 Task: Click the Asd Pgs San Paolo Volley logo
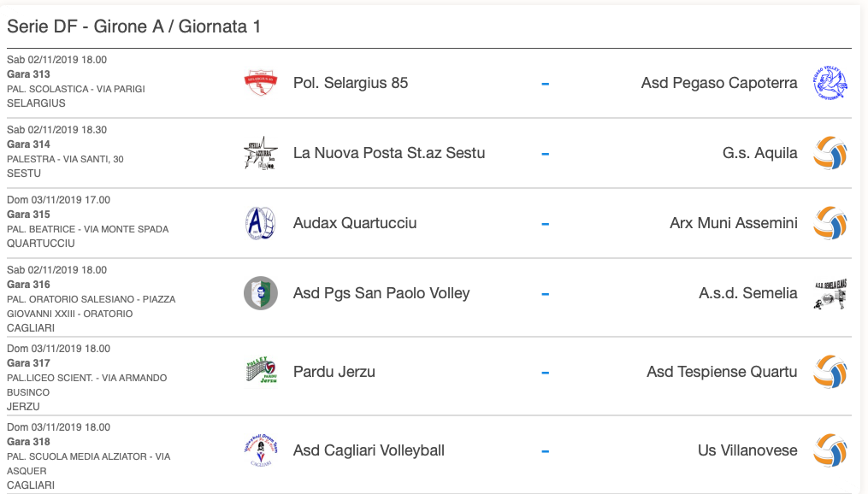click(x=261, y=293)
